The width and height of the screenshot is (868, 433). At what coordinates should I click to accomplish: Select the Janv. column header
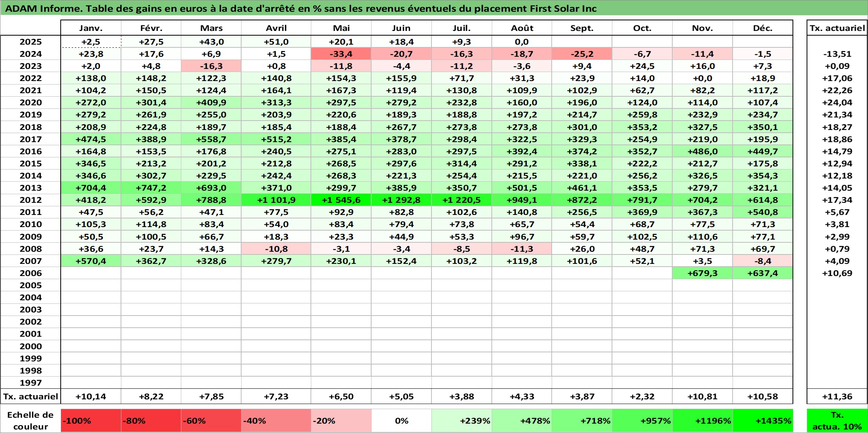point(91,28)
